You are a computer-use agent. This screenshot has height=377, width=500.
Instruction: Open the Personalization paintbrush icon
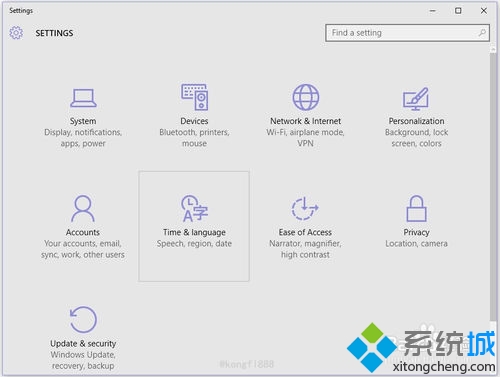(x=416, y=99)
